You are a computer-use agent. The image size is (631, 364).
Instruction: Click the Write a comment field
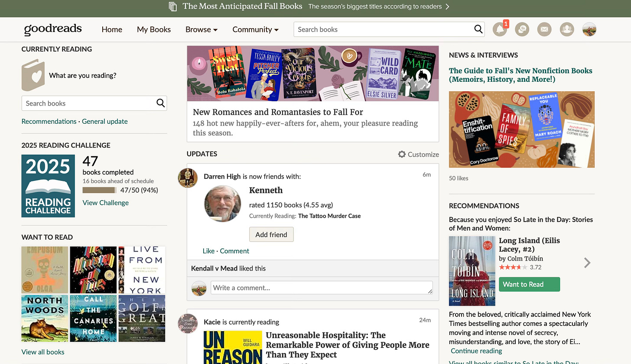coord(322,288)
